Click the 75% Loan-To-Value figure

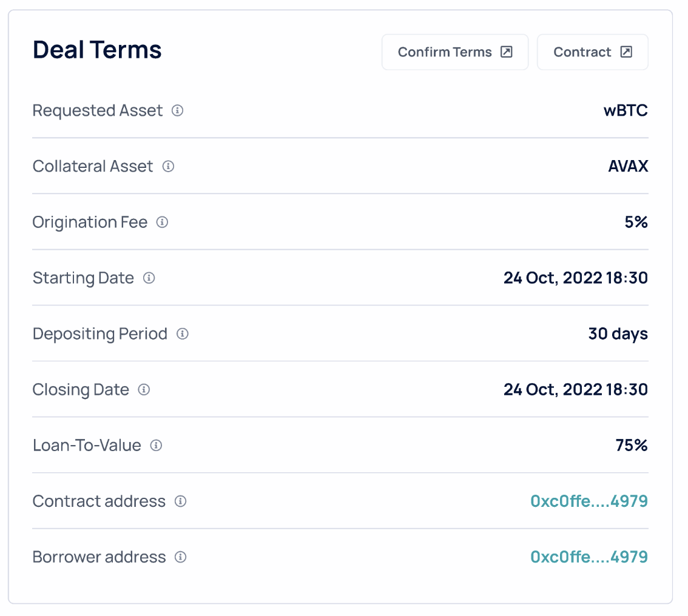point(632,446)
